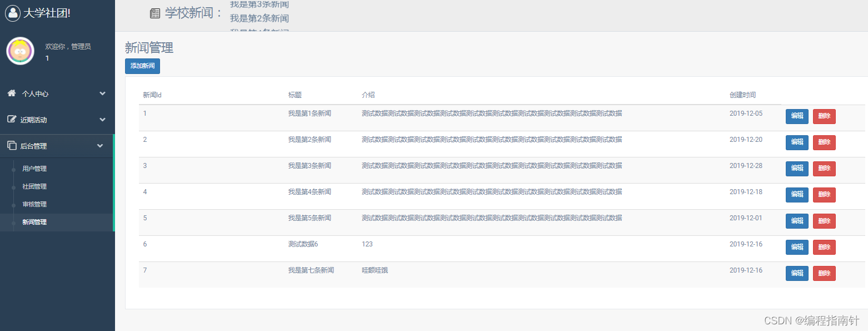This screenshot has height=331, width=868.
Task: Delete news row 我是第3条新闻
Action: [x=824, y=169]
